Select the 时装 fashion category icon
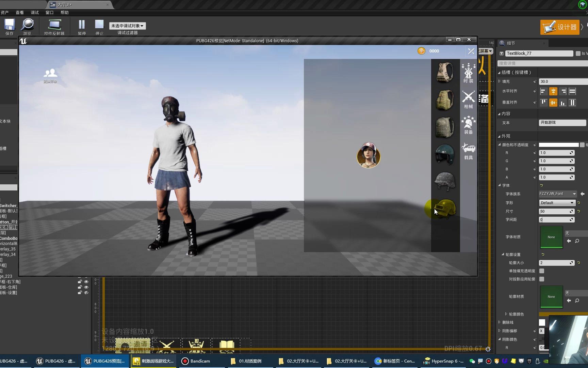Screen dimensions: 588x368 pyautogui.click(x=468, y=73)
